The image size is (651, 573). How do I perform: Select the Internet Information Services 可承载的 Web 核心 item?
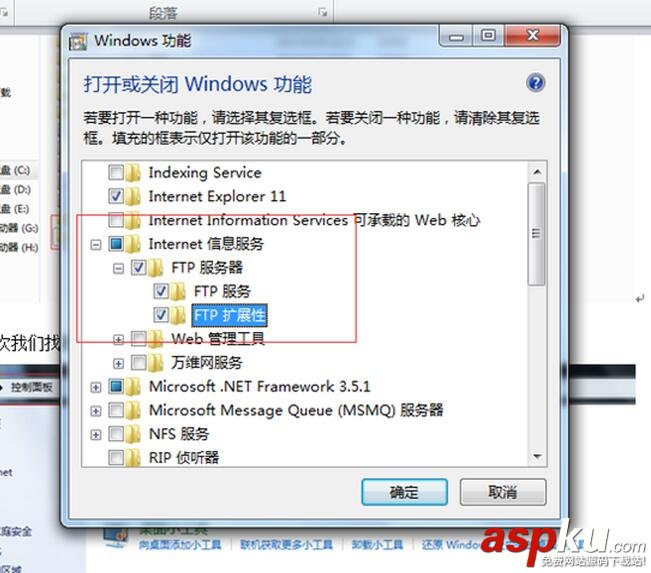[x=314, y=220]
